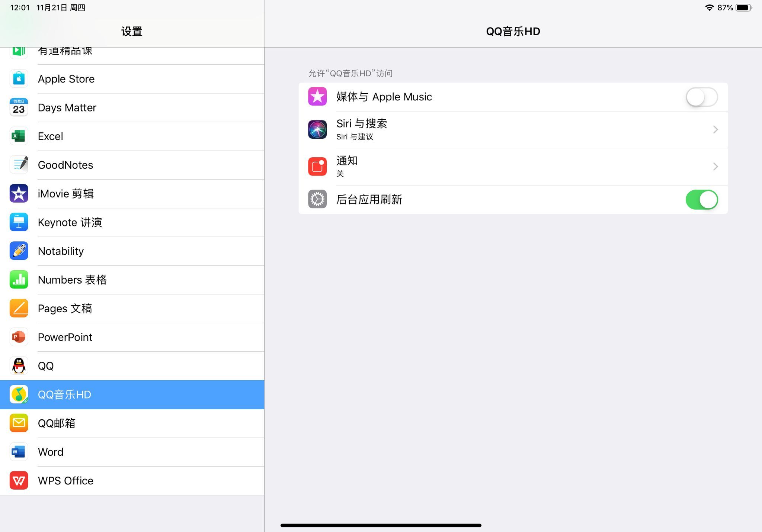
Task: Open Word settings row
Action: coord(51,452)
